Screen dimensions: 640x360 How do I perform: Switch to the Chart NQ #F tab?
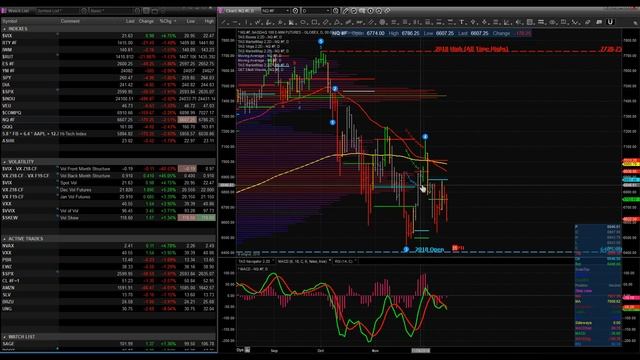(239, 11)
